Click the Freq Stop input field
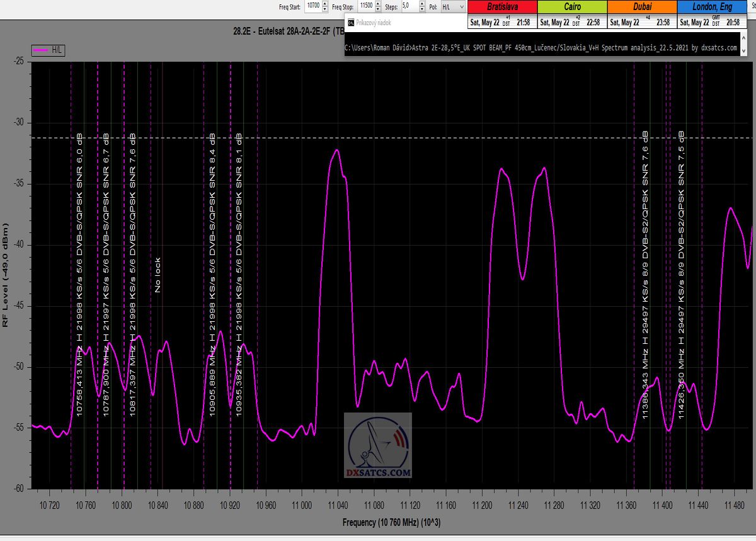 click(x=365, y=6)
